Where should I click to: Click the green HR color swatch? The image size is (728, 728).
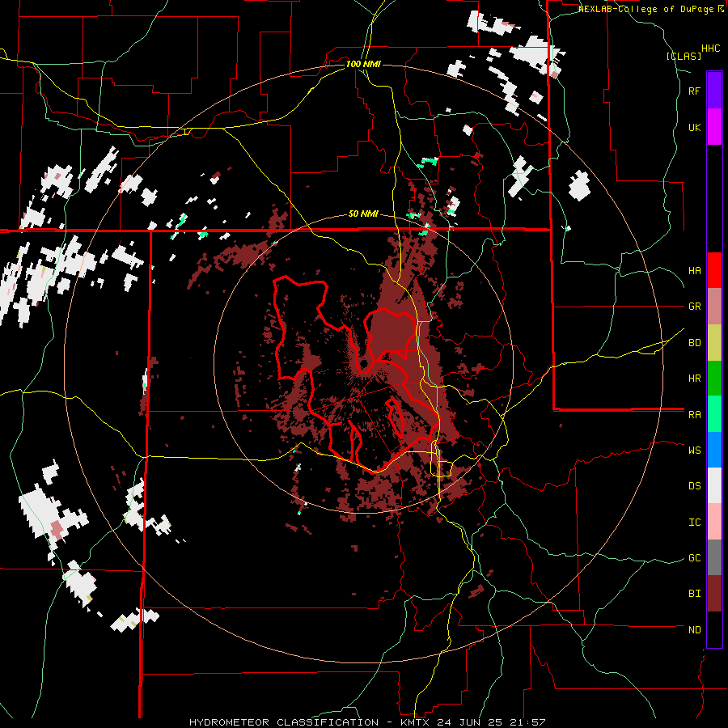pos(714,379)
